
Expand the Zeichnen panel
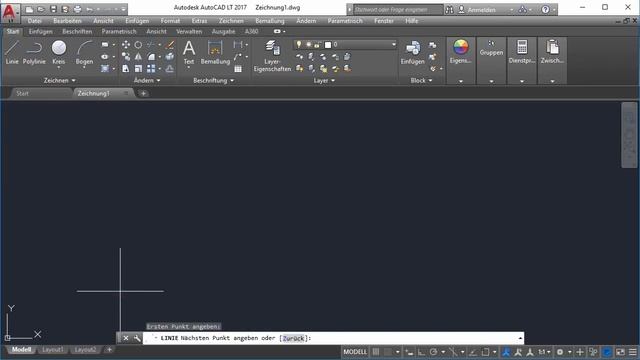(x=60, y=80)
